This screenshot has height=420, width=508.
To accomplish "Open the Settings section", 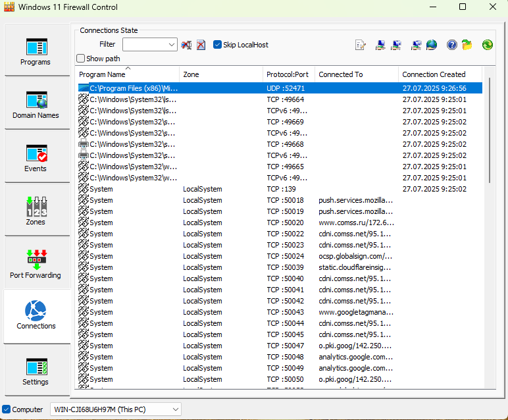I will point(36,371).
